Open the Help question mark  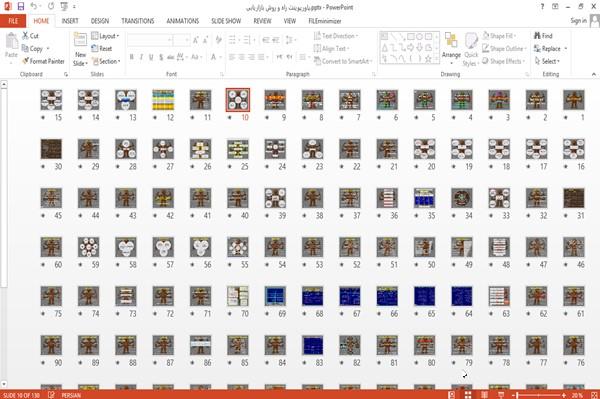point(542,7)
